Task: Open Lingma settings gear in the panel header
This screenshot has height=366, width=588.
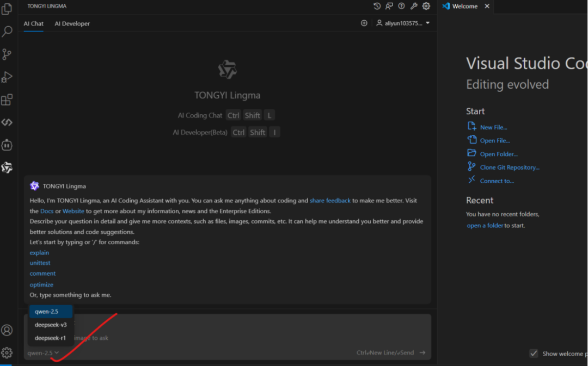Action: 426,6
